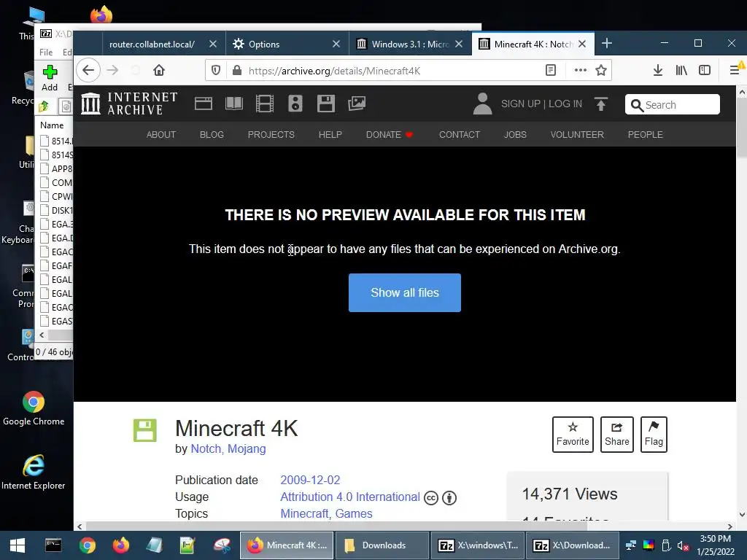Image resolution: width=747 pixels, height=560 pixels.
Task: Open the Windows Start button
Action: coord(18,545)
